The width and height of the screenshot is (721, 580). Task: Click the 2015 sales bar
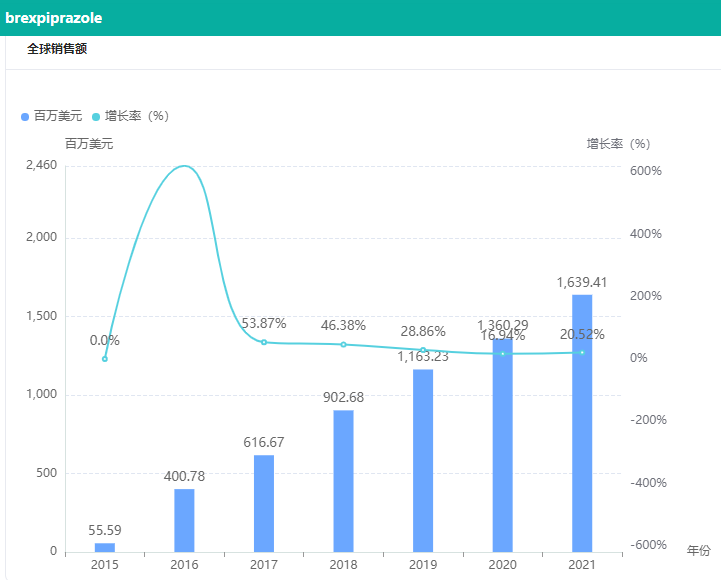click(x=105, y=547)
